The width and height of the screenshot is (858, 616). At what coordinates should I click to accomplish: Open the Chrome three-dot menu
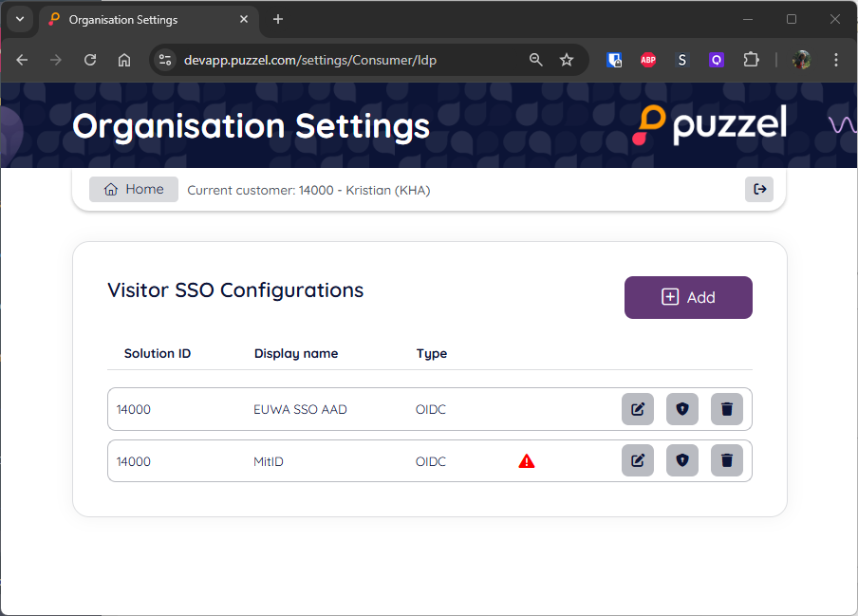[836, 60]
